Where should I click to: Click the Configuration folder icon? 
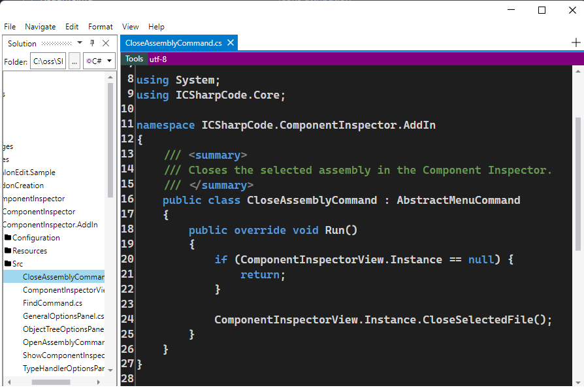coord(7,237)
